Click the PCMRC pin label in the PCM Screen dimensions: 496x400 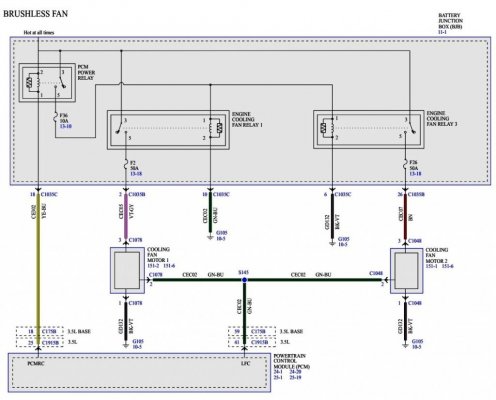(36, 363)
